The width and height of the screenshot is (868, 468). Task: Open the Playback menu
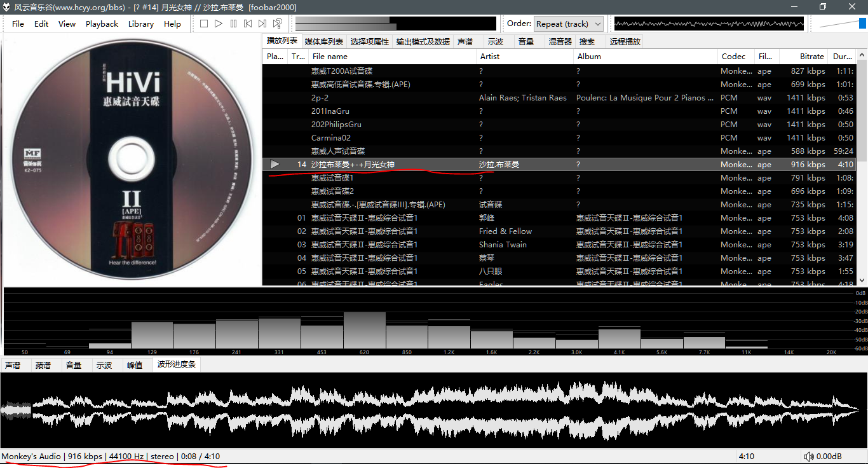(102, 24)
